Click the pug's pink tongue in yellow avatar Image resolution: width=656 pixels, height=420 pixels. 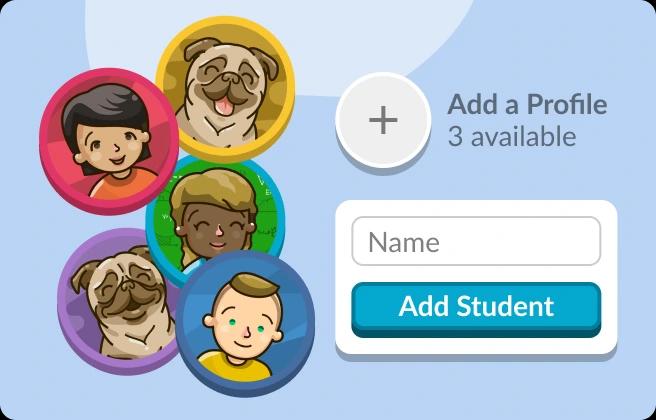click(x=224, y=105)
